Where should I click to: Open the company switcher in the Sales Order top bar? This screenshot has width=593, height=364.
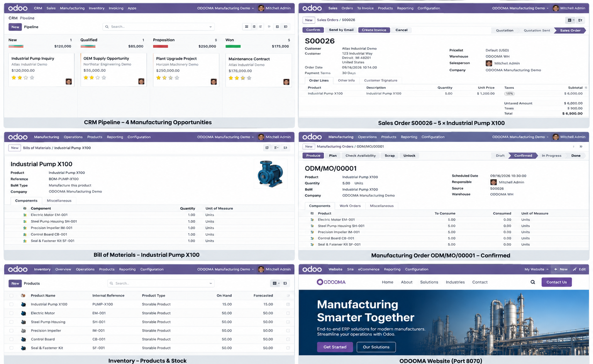click(520, 8)
